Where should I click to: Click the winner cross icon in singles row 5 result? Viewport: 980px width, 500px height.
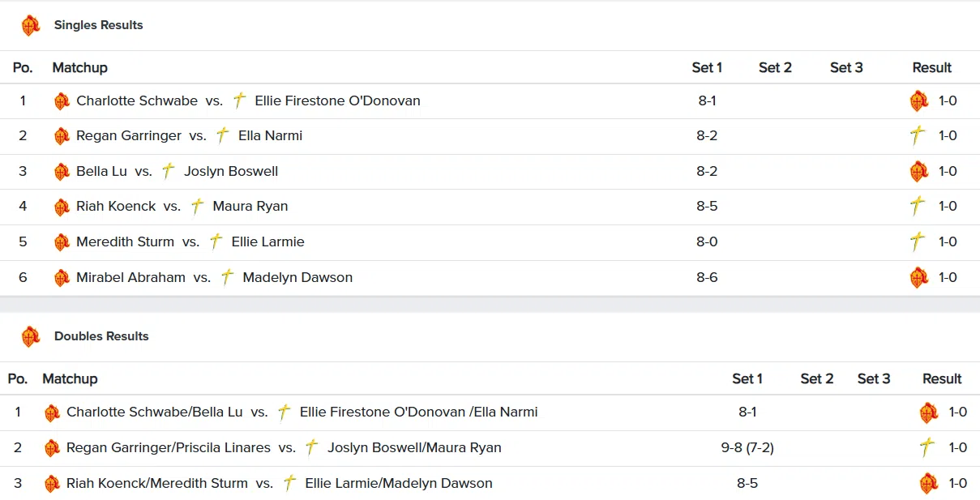click(918, 241)
